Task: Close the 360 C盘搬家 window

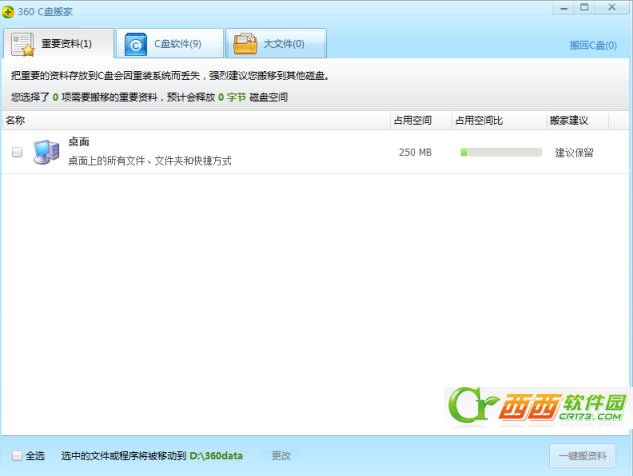Action: tap(612, 8)
